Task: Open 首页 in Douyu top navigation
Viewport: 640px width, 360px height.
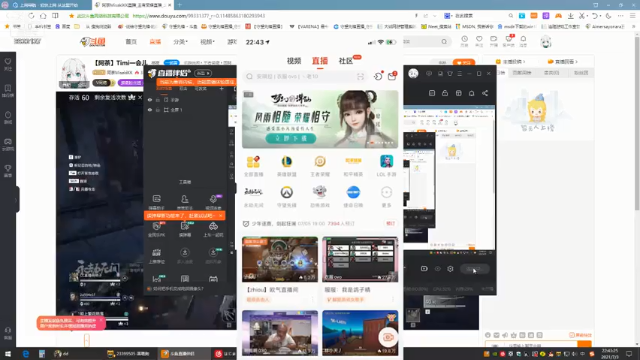Action: 131,42
